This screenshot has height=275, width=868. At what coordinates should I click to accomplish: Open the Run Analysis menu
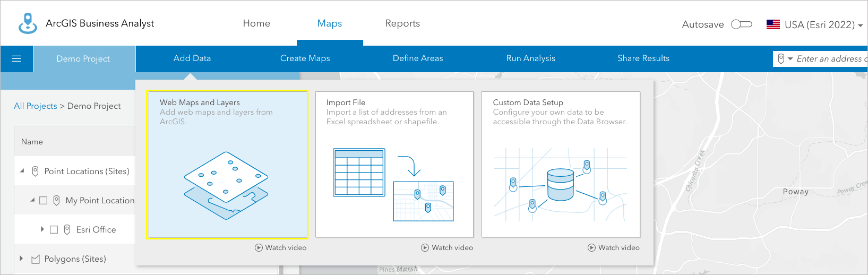pos(531,58)
